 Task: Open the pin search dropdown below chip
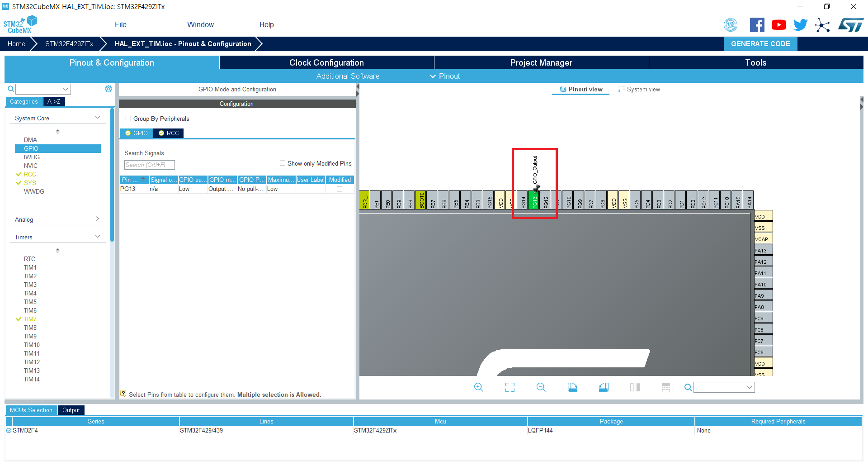749,387
